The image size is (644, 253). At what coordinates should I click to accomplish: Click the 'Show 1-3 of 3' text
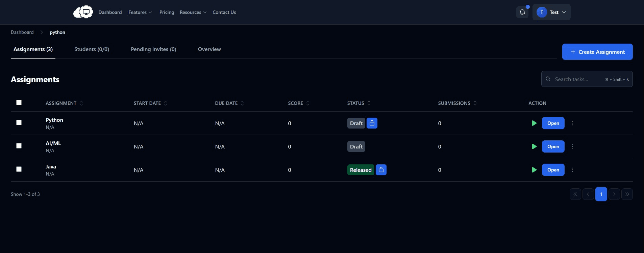[x=25, y=194]
